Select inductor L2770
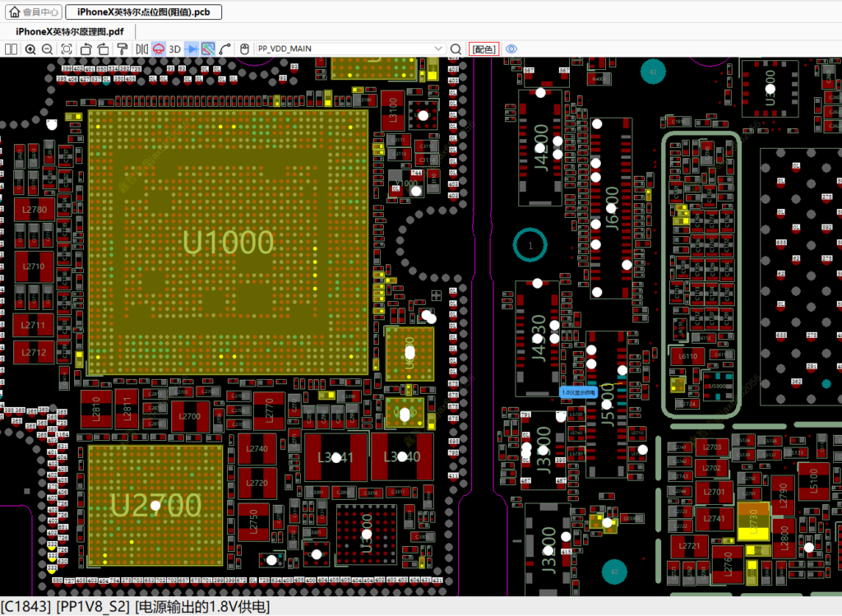 tap(269, 411)
